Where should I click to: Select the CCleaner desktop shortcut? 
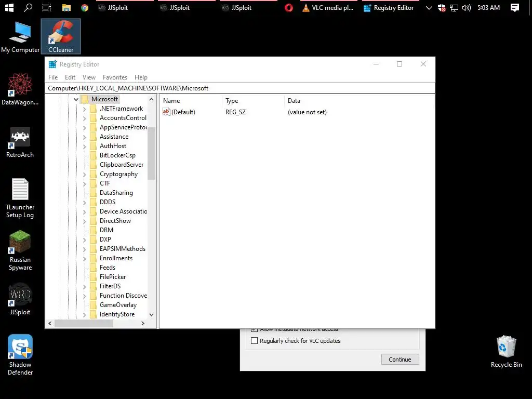click(61, 37)
